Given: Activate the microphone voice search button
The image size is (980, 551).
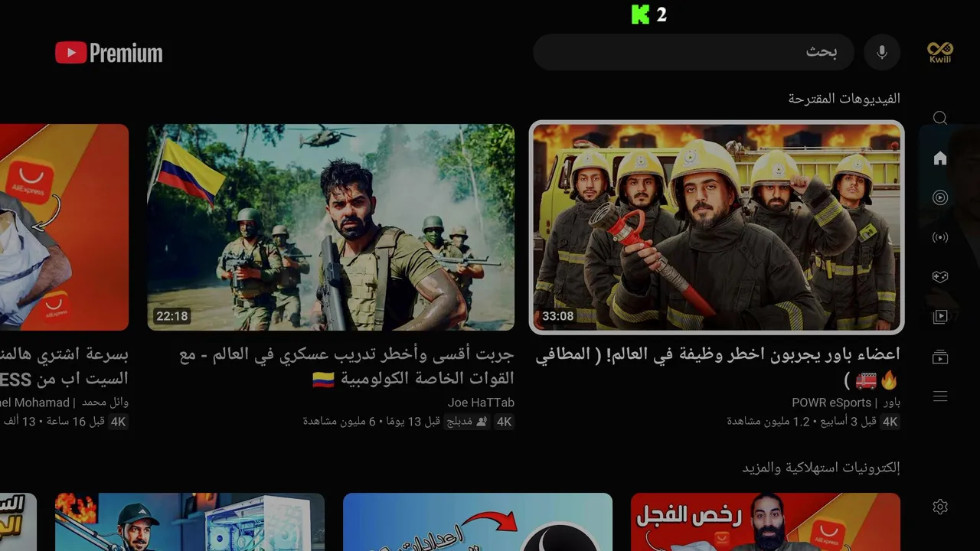Looking at the screenshot, I should tap(882, 52).
